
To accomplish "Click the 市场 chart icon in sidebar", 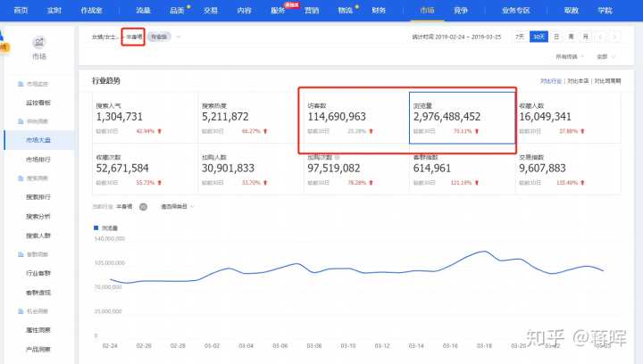I will pos(38,43).
